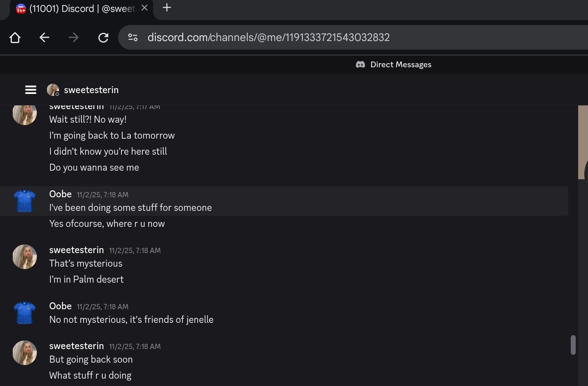
Task: Click sweetesterin's username above 'But going back soon'
Action: click(x=76, y=346)
